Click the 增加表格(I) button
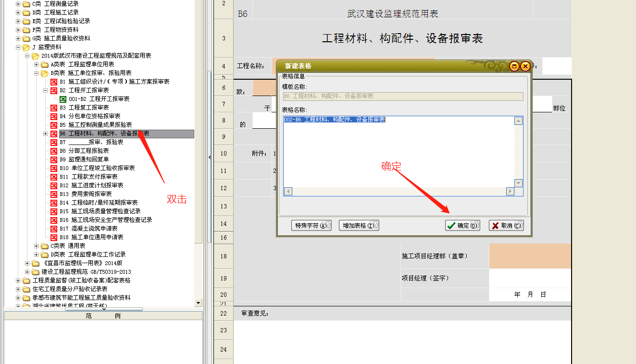Viewport: 636px width, 364px height. (x=359, y=226)
